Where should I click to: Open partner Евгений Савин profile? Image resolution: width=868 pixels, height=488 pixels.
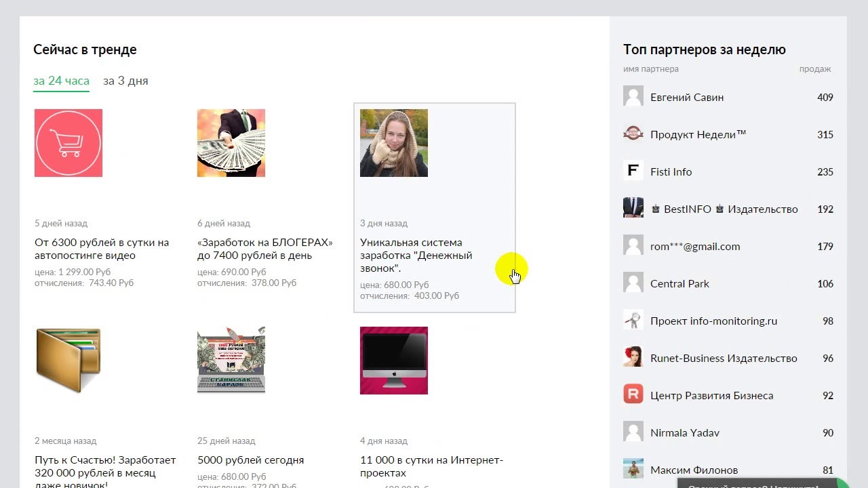pos(686,97)
